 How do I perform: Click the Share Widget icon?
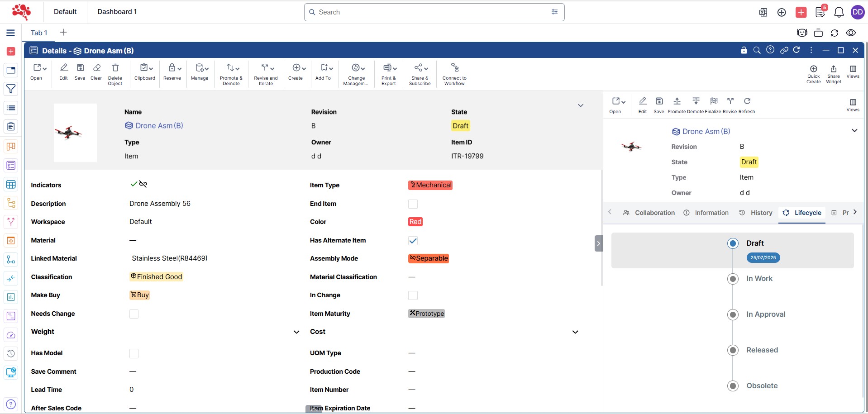tap(833, 69)
